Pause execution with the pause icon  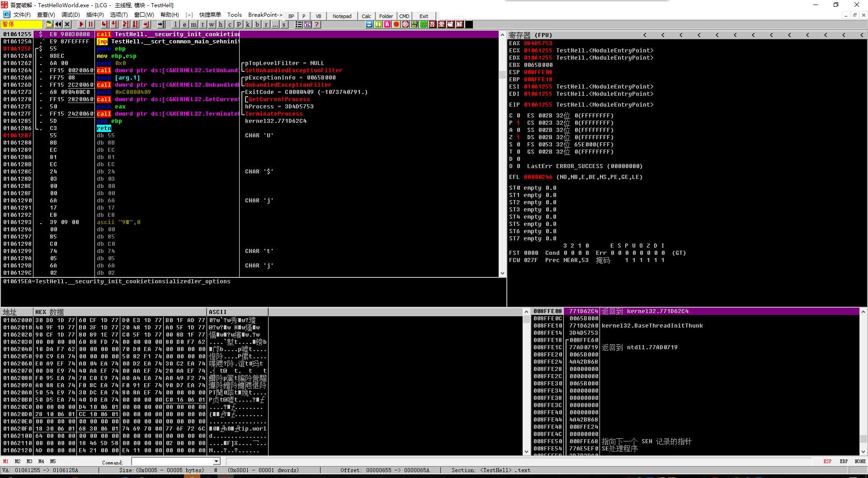[x=90, y=24]
